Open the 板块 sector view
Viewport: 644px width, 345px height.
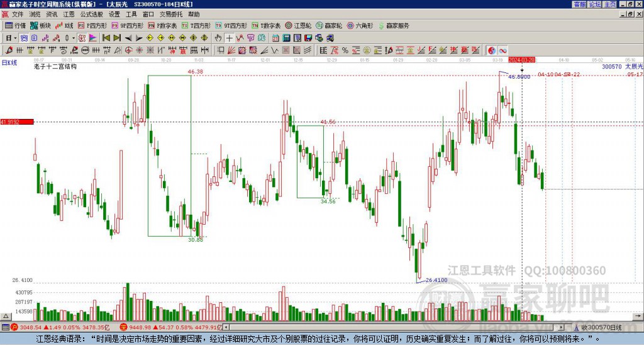click(40, 25)
